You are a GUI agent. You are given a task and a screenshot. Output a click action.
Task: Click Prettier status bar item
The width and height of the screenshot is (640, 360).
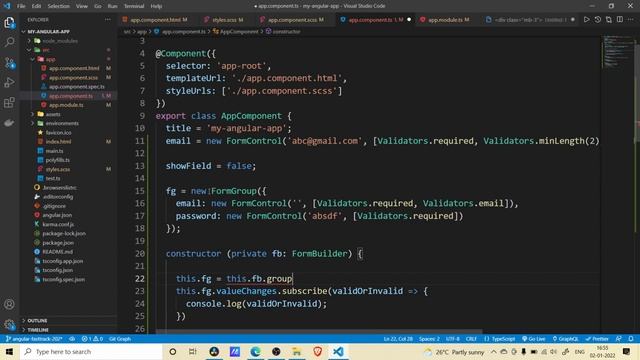[597, 339]
